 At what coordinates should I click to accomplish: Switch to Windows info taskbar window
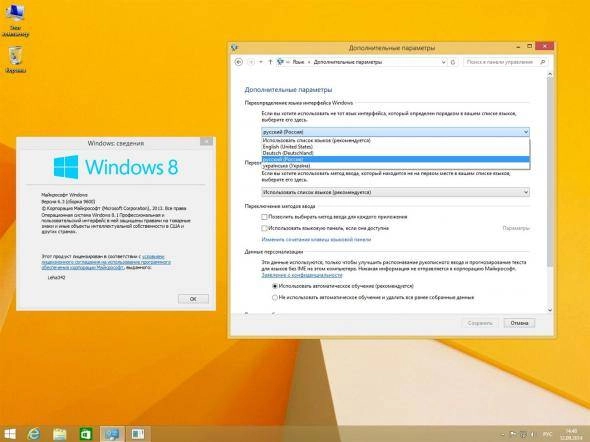tap(138, 434)
